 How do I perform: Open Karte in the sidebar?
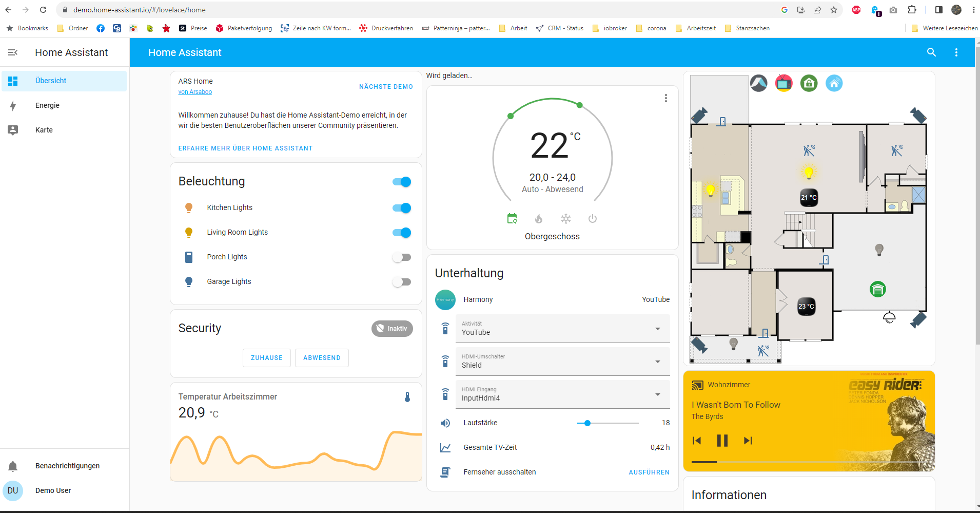pyautogui.click(x=64, y=130)
